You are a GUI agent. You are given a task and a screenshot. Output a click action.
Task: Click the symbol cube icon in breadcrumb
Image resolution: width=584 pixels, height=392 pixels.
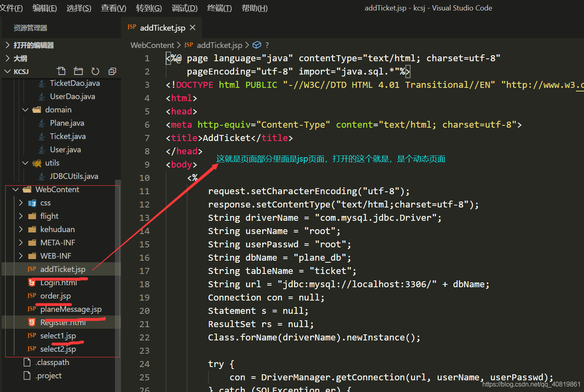click(x=257, y=45)
